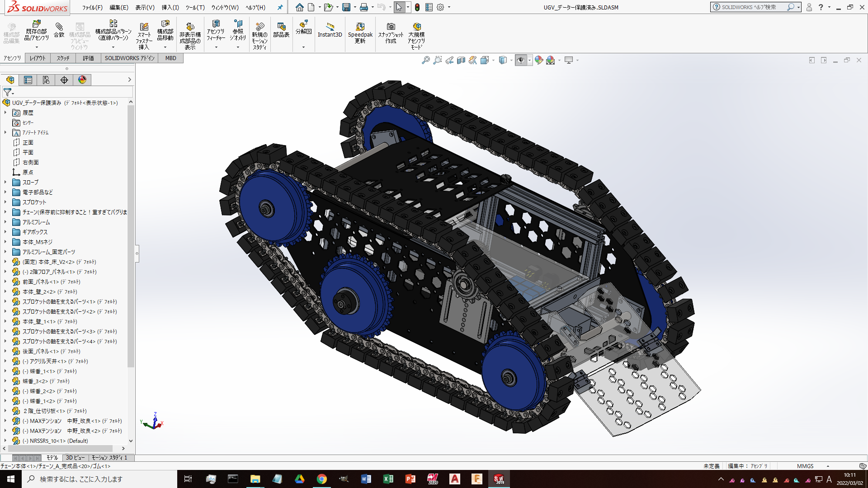This screenshot has width=868, height=488.
Task: Click Zoom to Fit icon
Action: click(425, 60)
